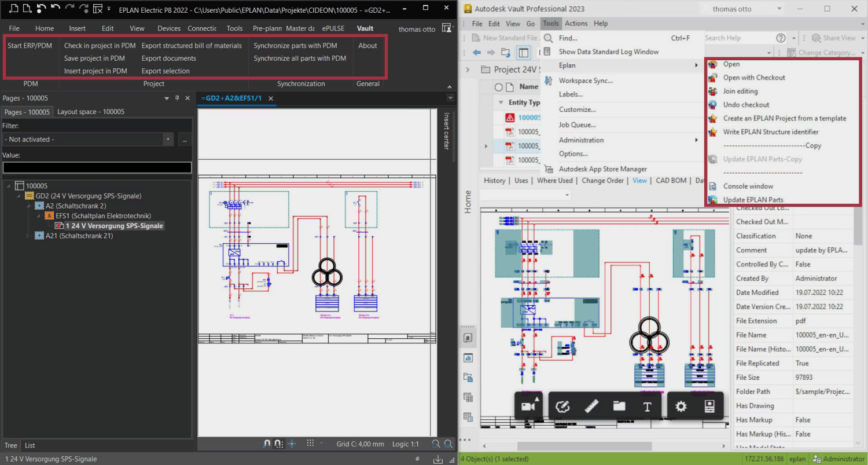The width and height of the screenshot is (868, 465).
Task: Click the download icon in EPLAN status bar
Action: point(437,459)
